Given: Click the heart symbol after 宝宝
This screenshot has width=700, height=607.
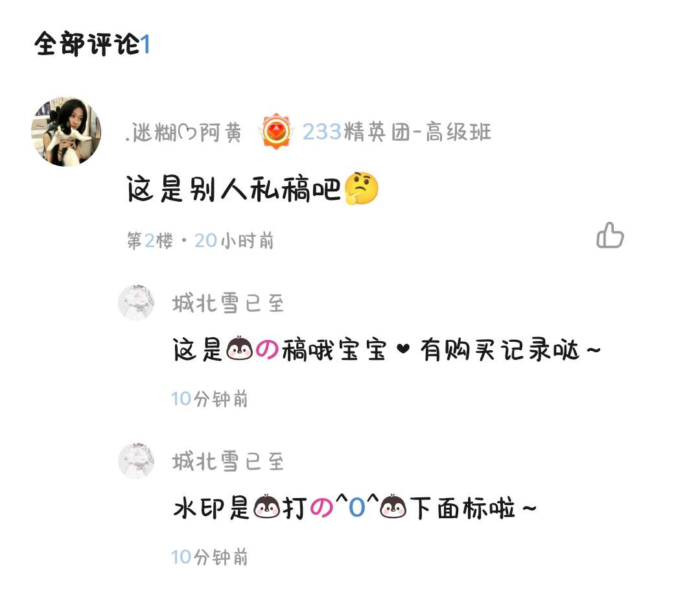Looking at the screenshot, I should tap(403, 348).
